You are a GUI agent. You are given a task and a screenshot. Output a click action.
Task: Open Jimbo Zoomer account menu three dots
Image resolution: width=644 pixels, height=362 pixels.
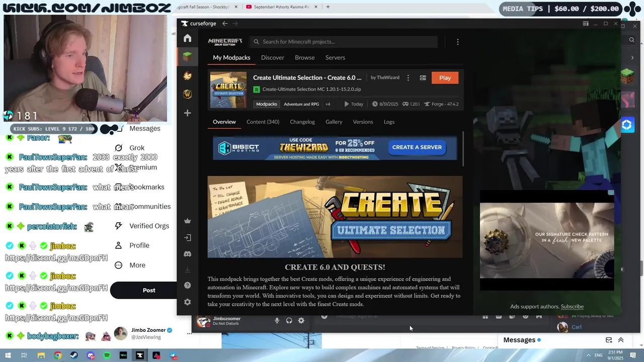pyautogui.click(x=189, y=333)
